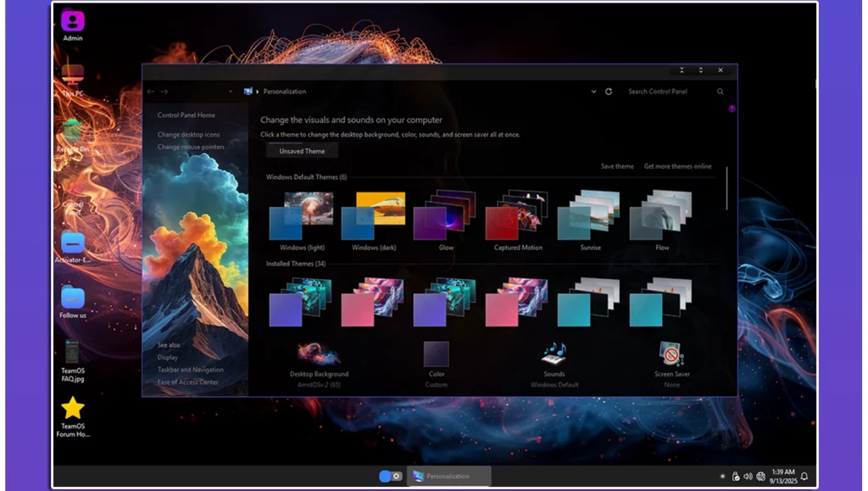Image resolution: width=868 pixels, height=491 pixels.
Task: Click the volume icon in system tray
Action: click(748, 476)
